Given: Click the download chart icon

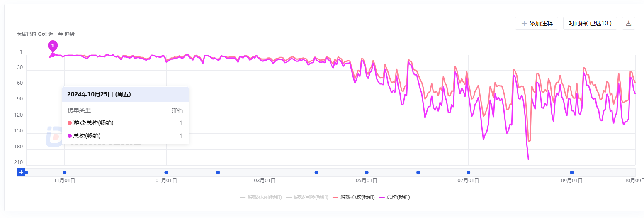Looking at the screenshot, I should 628,23.
